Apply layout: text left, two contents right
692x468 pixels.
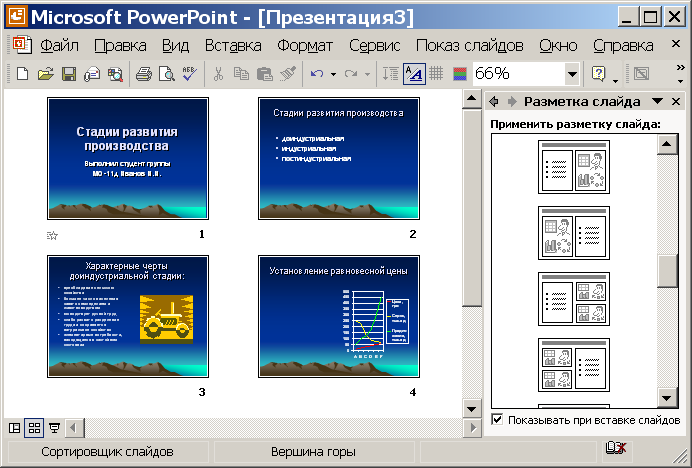tap(574, 299)
